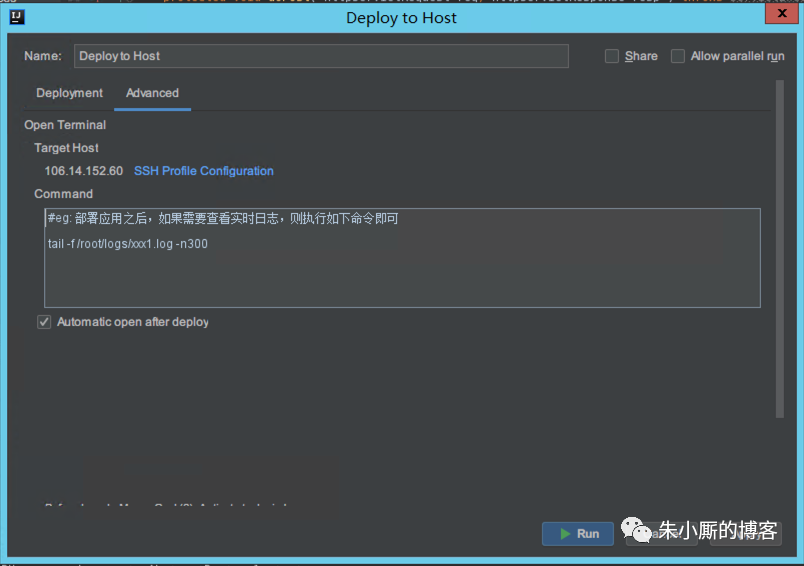
Task: Click the #eg comment line in command box
Action: tap(223, 218)
